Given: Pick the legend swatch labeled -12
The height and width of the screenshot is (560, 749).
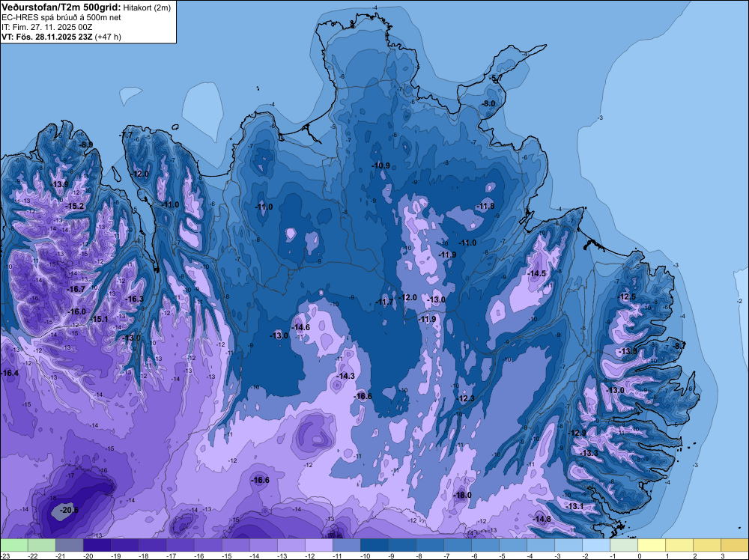Looking at the screenshot, I should [318, 545].
